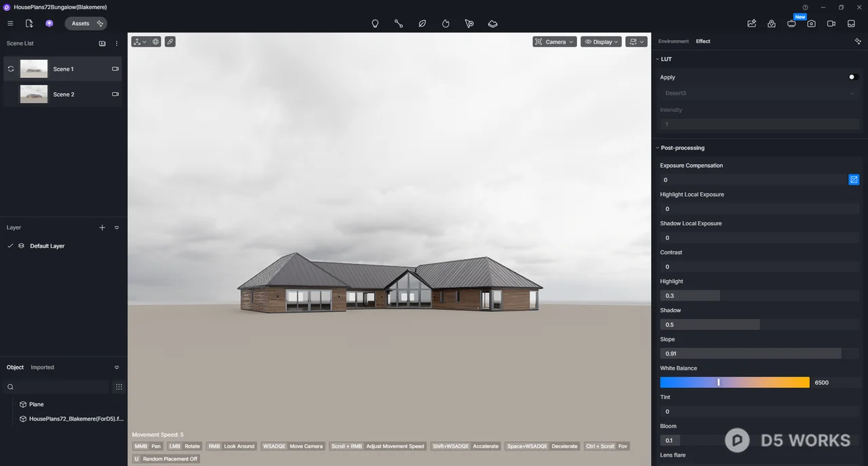Switch to the Environment tab
The width and height of the screenshot is (868, 466).
[x=673, y=41]
